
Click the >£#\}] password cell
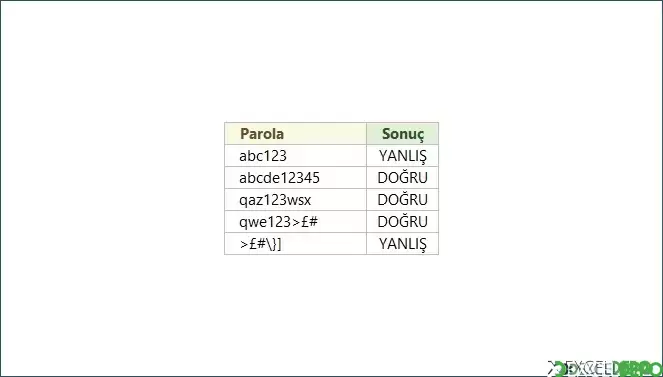(x=295, y=243)
